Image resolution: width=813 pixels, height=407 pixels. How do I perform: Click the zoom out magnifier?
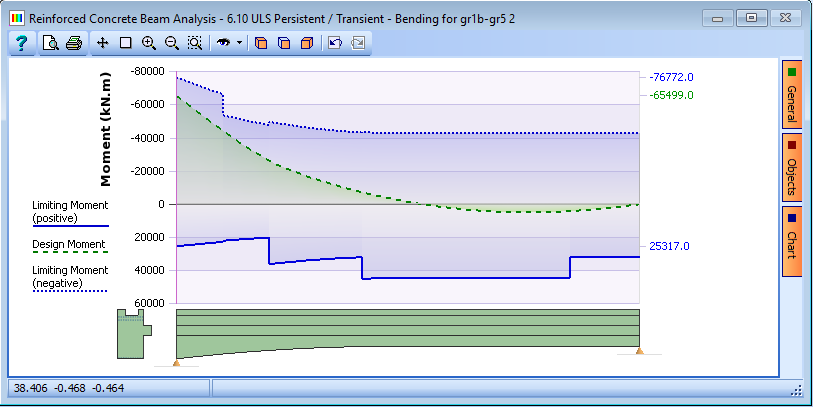pyautogui.click(x=172, y=43)
